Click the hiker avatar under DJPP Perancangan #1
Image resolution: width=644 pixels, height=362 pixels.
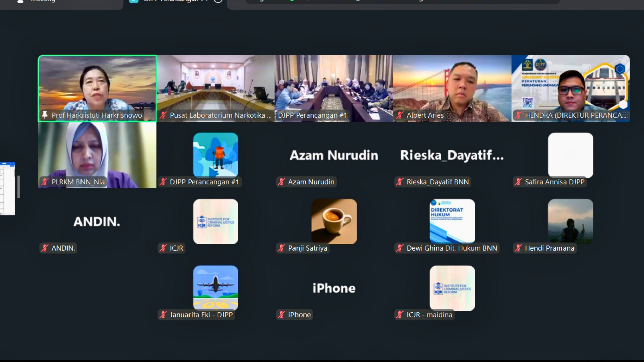(216, 155)
